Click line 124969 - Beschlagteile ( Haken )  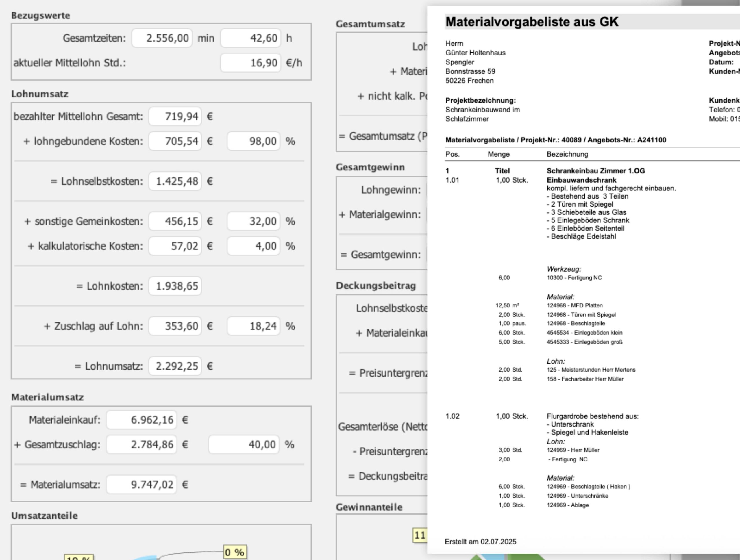(x=589, y=487)
